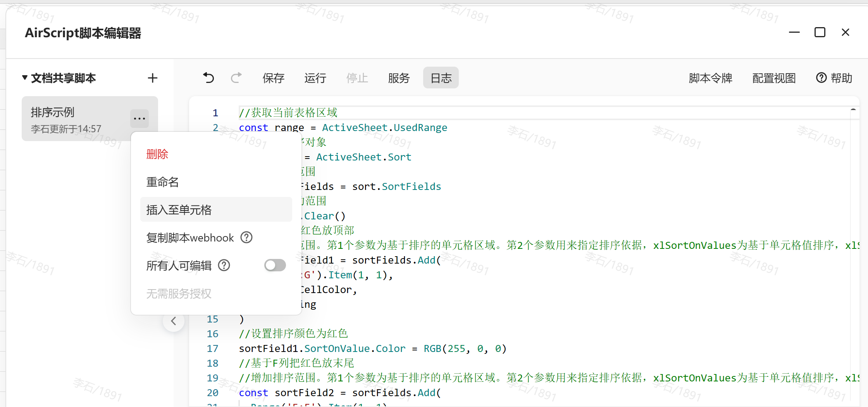The image size is (868, 407).
Task: Open the 服务 panel
Action: tap(399, 78)
